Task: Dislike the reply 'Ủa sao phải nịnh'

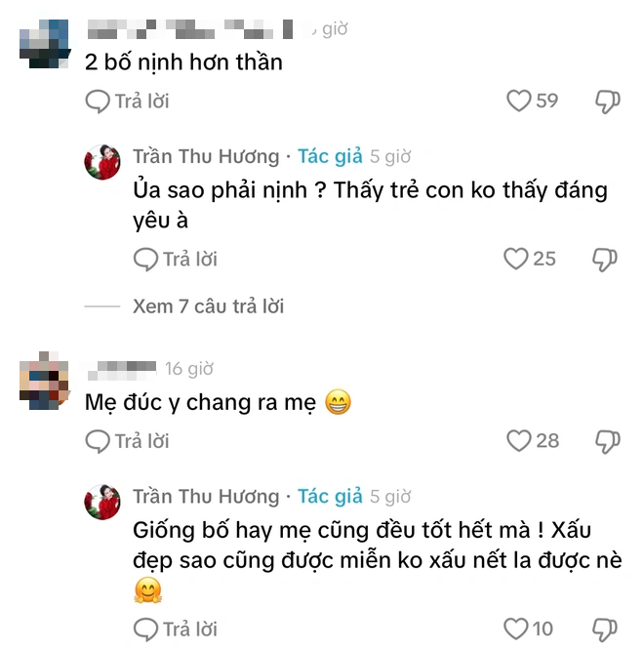Action: [605, 259]
